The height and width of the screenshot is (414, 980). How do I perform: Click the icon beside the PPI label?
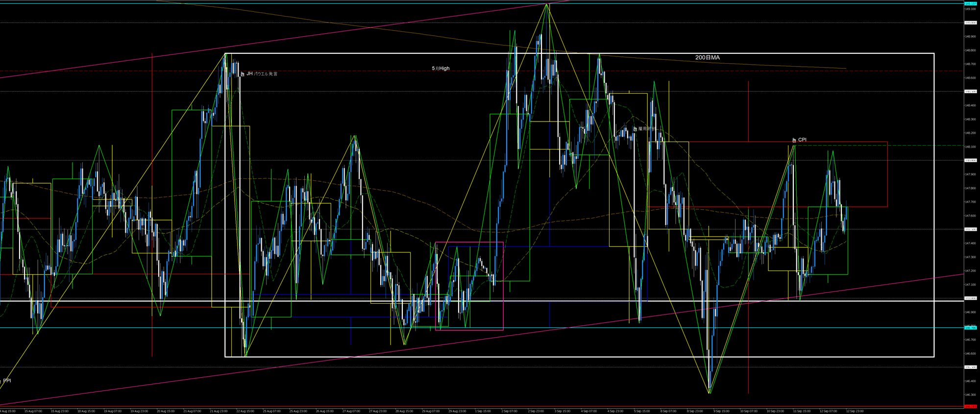pos(0,381)
